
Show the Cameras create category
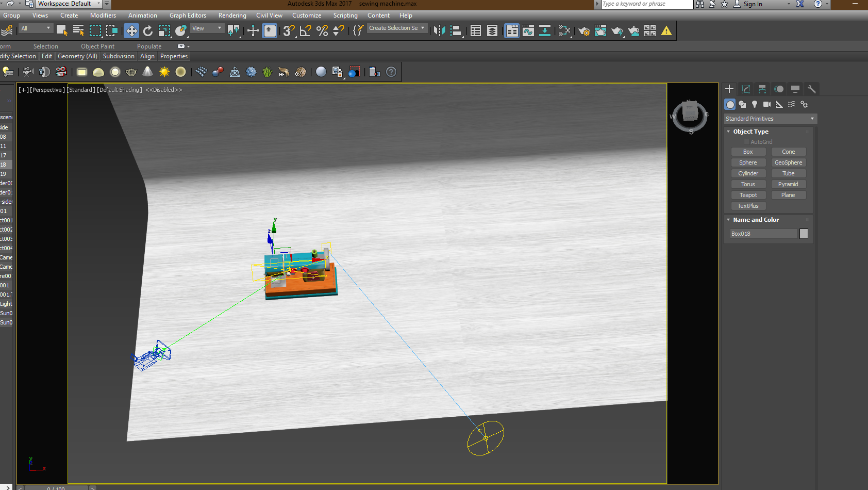pyautogui.click(x=767, y=104)
